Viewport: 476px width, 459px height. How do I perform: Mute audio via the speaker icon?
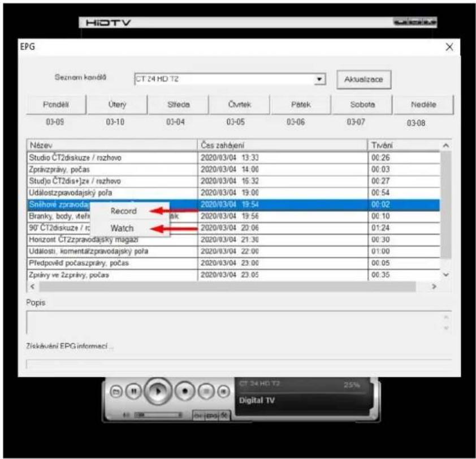[x=127, y=415]
